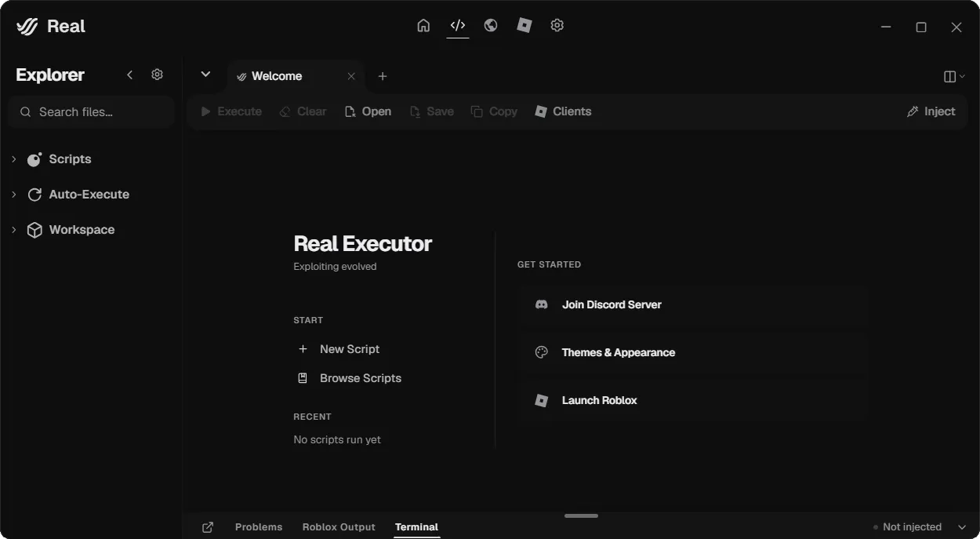Image resolution: width=980 pixels, height=539 pixels.
Task: Click the Save button
Action: click(x=431, y=111)
